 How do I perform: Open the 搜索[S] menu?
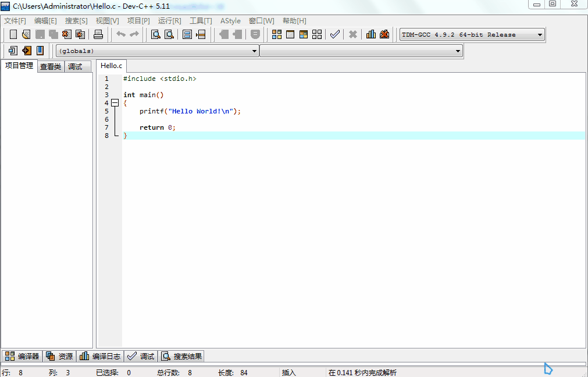(x=76, y=21)
